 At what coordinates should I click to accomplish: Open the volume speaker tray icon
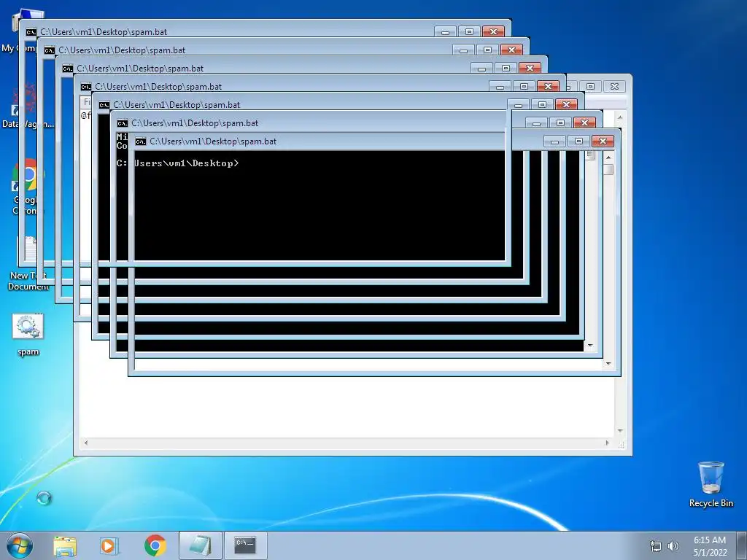[x=673, y=546]
